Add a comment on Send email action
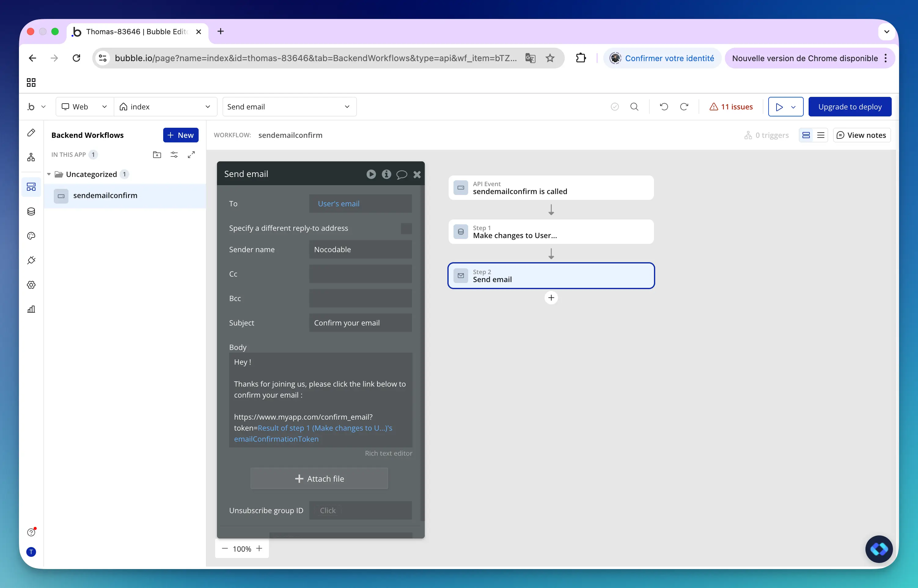Image resolution: width=918 pixels, height=588 pixels. 402,175
